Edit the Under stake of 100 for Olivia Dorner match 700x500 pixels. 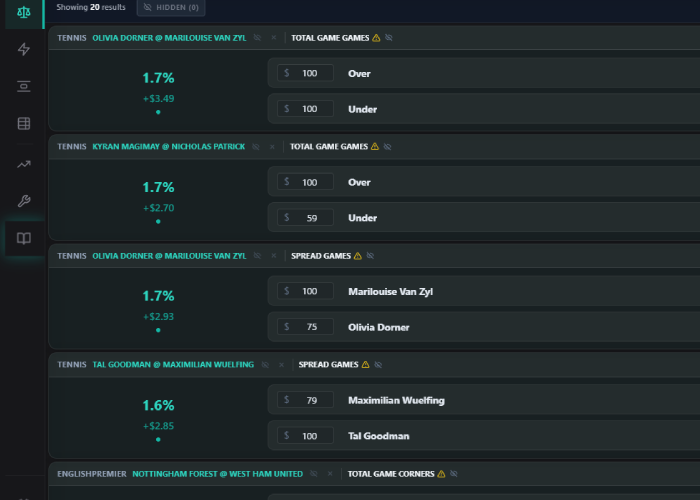point(305,109)
